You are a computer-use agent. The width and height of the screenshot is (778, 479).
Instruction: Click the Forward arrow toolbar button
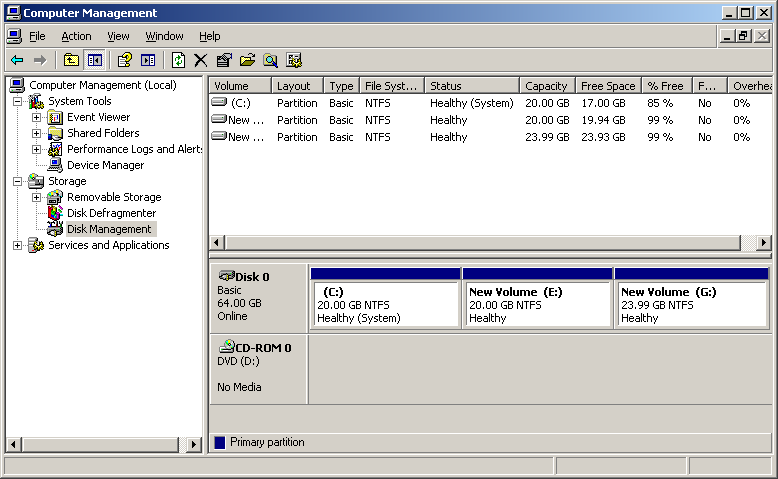pos(40,61)
